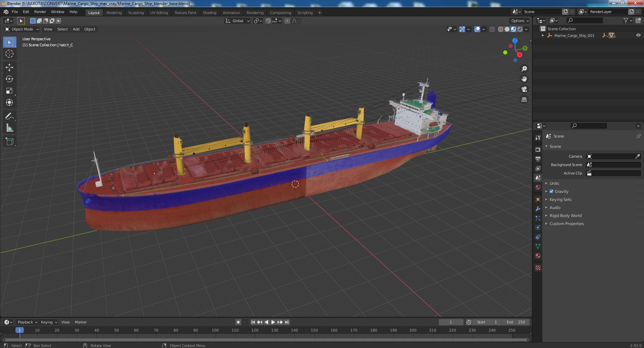
Task: Open the Output properties tab
Action: (x=538, y=159)
